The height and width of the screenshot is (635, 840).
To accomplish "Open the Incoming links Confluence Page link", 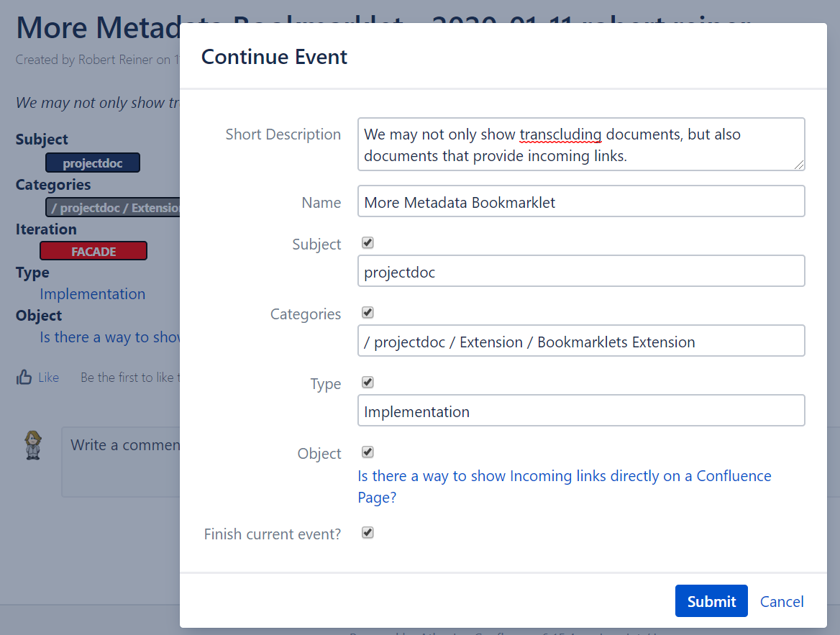I will point(564,477).
